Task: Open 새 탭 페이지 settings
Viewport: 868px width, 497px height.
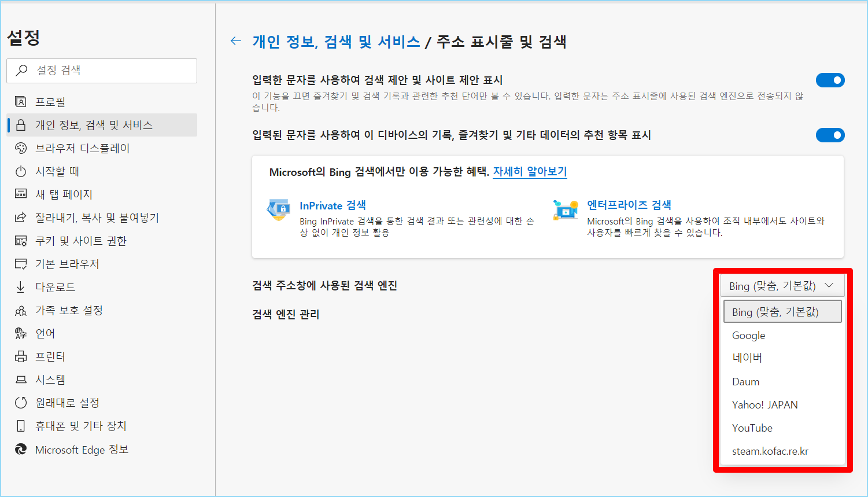Action: coord(102,194)
